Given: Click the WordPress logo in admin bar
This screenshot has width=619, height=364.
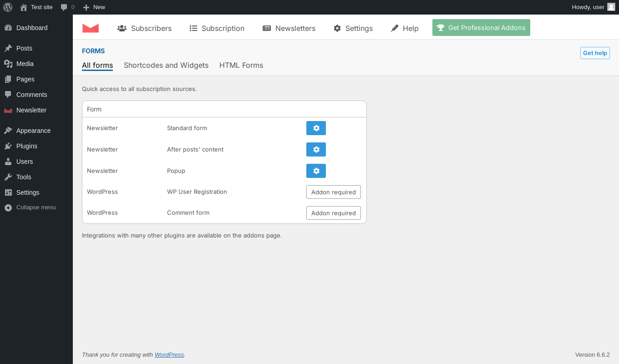Looking at the screenshot, I should click(x=8, y=7).
